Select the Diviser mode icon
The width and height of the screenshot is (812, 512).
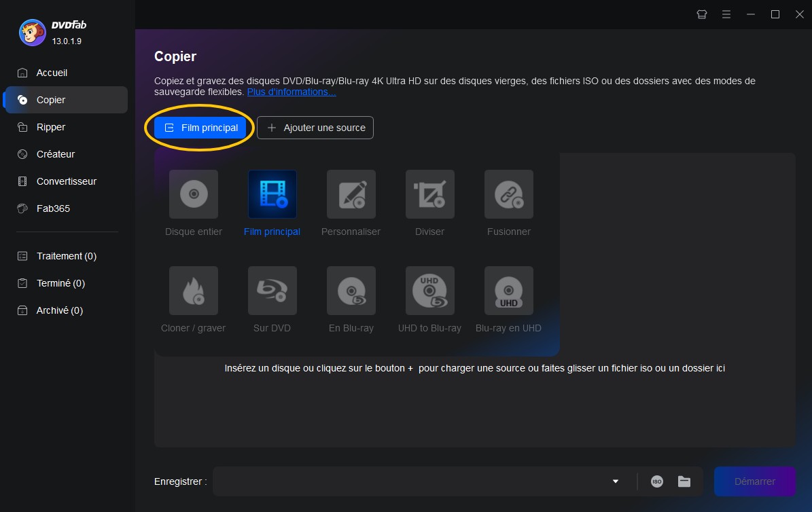430,194
